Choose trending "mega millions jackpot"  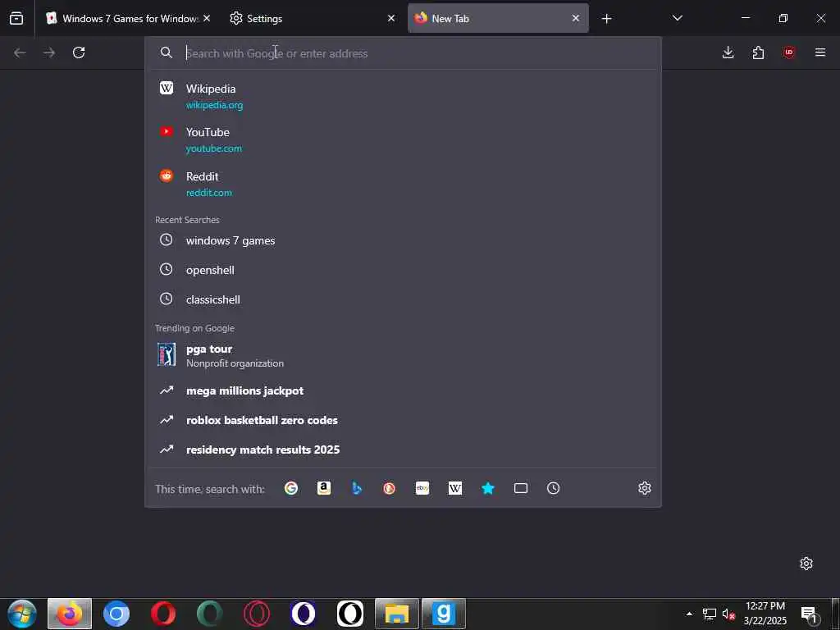tap(403, 390)
